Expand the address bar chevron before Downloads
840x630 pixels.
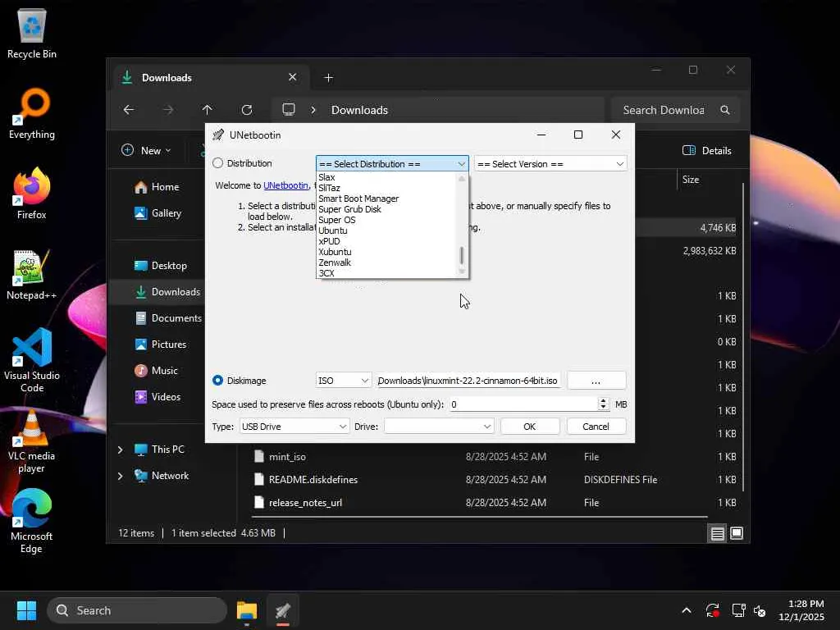pos(313,110)
